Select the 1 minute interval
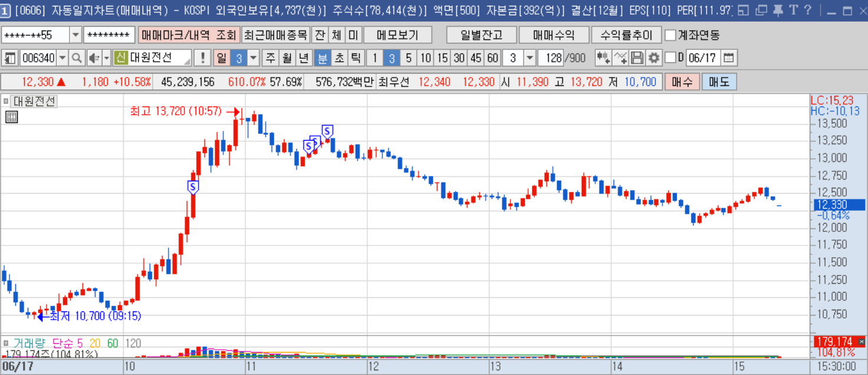 pos(375,58)
